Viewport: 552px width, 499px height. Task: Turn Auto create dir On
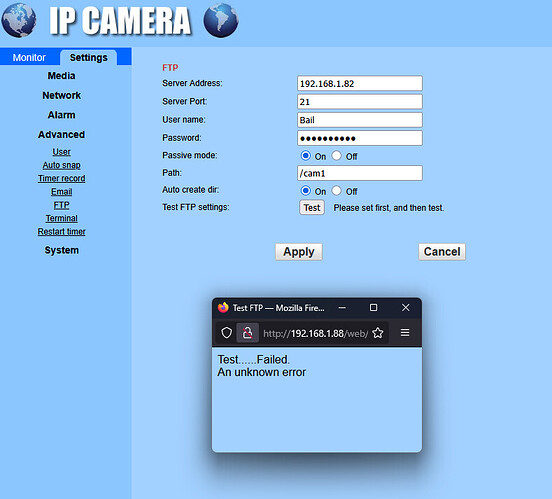(x=305, y=191)
